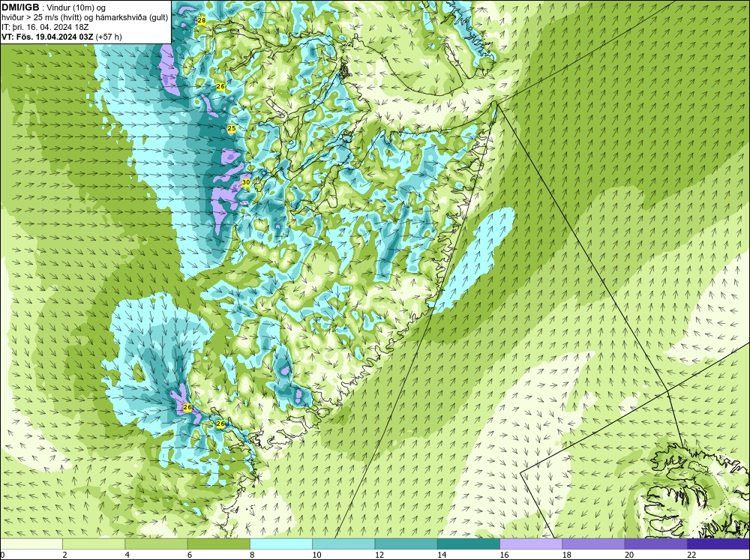
Task: Click the pale 0–2 m/s color swatch
Action: click(x=31, y=544)
